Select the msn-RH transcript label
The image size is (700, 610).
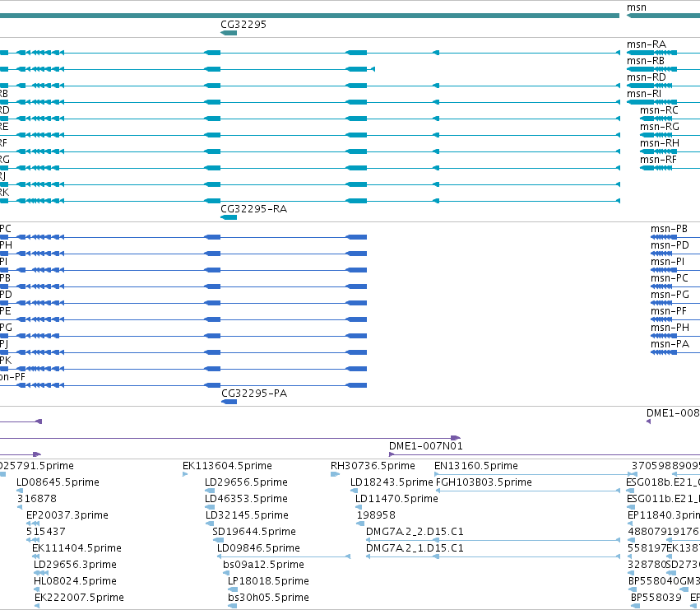coord(660,143)
